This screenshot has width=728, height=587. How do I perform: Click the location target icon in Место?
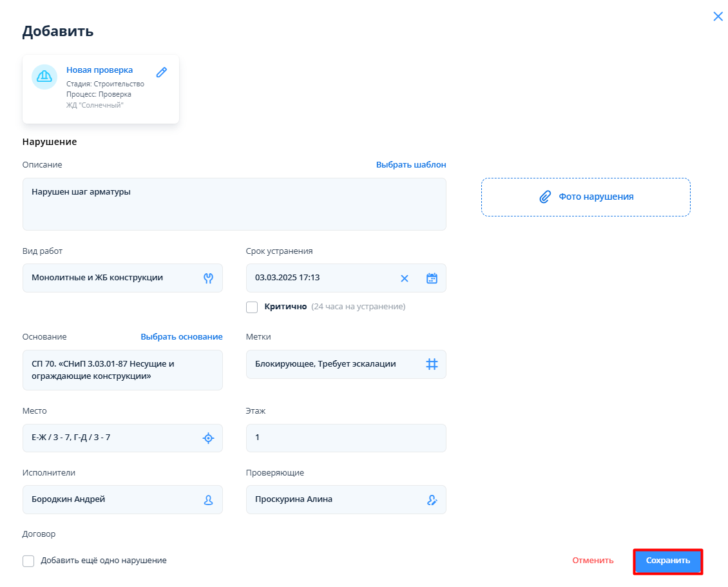point(208,438)
